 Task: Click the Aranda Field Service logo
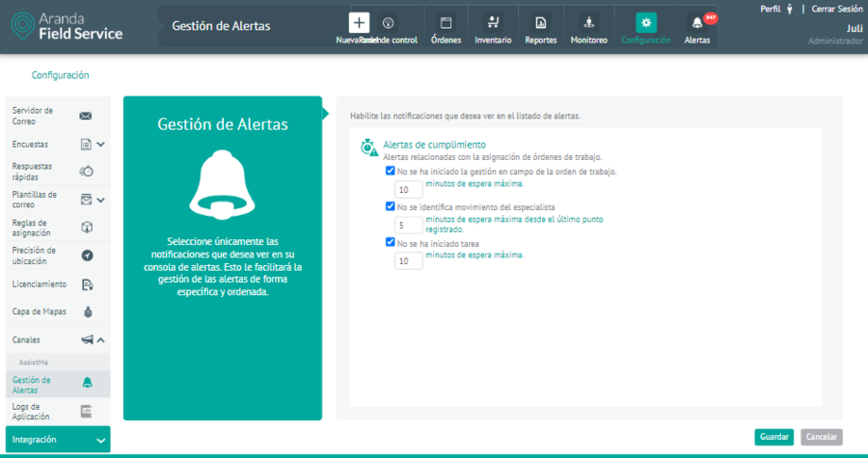(x=67, y=27)
